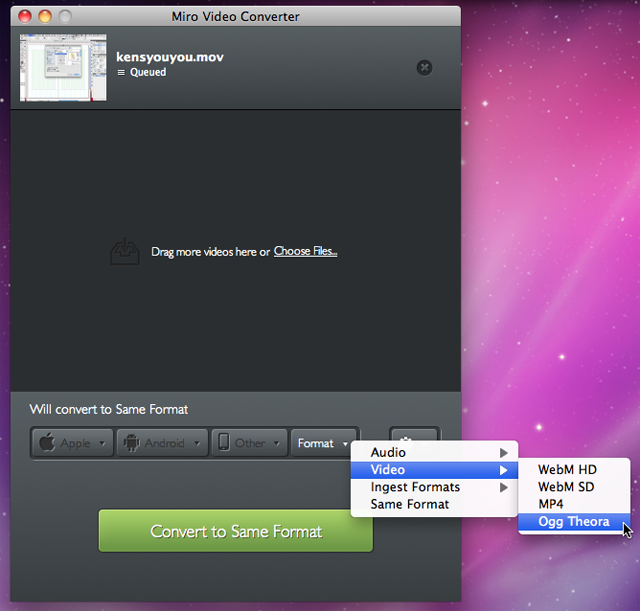
Task: Click the kensyouyou.mov video thumbnail
Action: point(63,66)
